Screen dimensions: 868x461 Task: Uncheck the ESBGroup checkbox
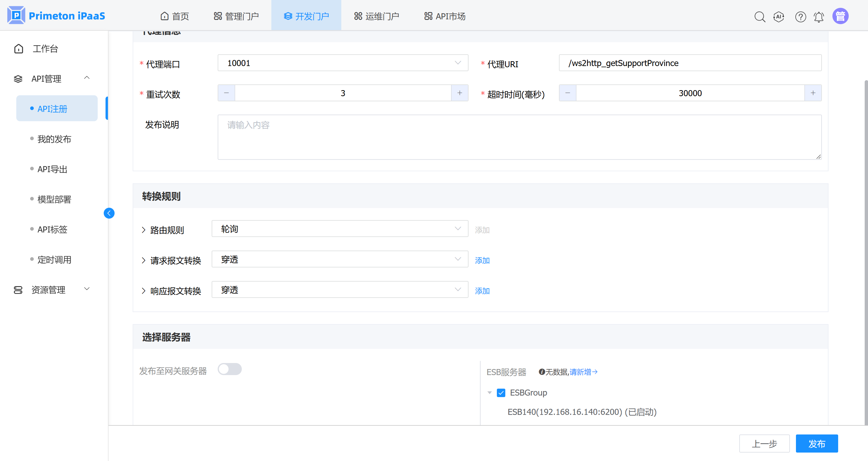(x=501, y=393)
